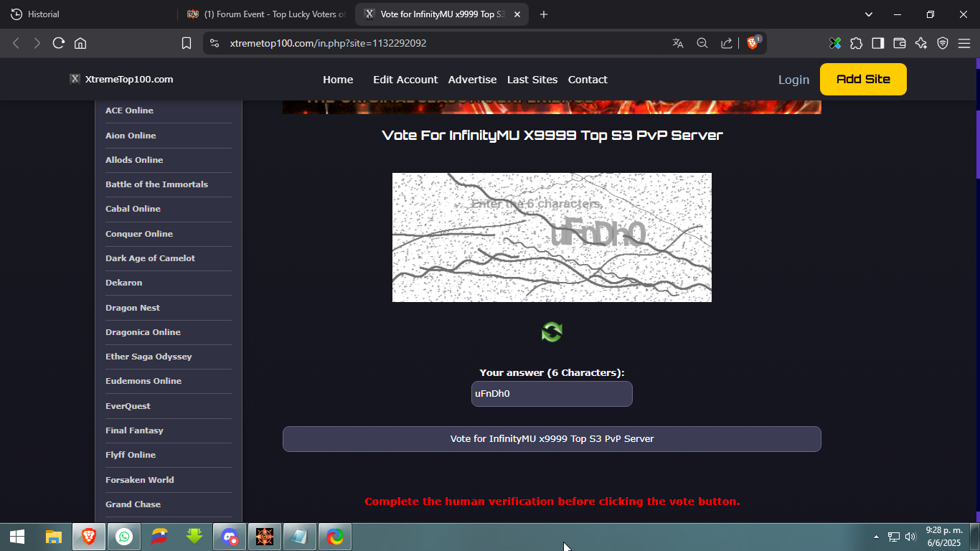Viewport: 980px width, 551px height.
Task: Select Dark Age of Camelot category
Action: point(150,258)
